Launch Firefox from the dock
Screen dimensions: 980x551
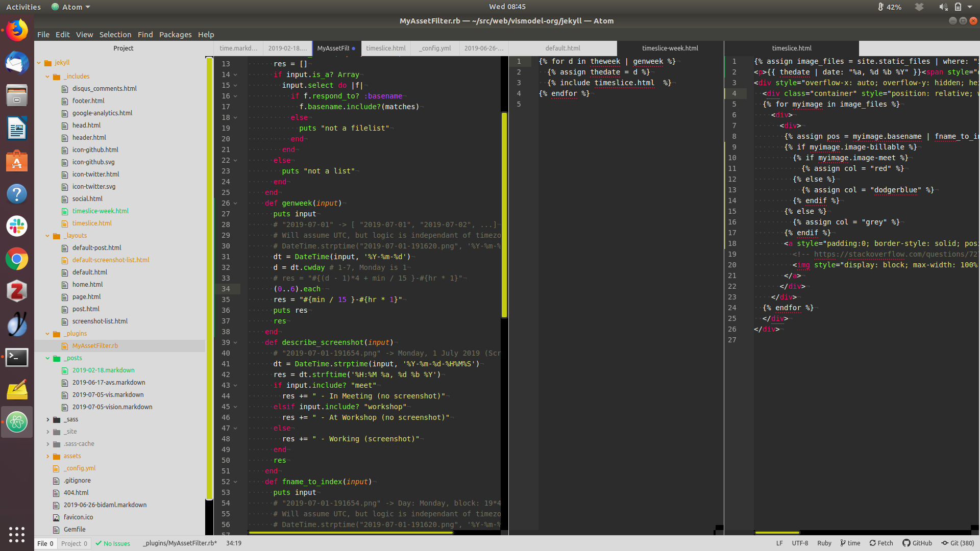17,31
